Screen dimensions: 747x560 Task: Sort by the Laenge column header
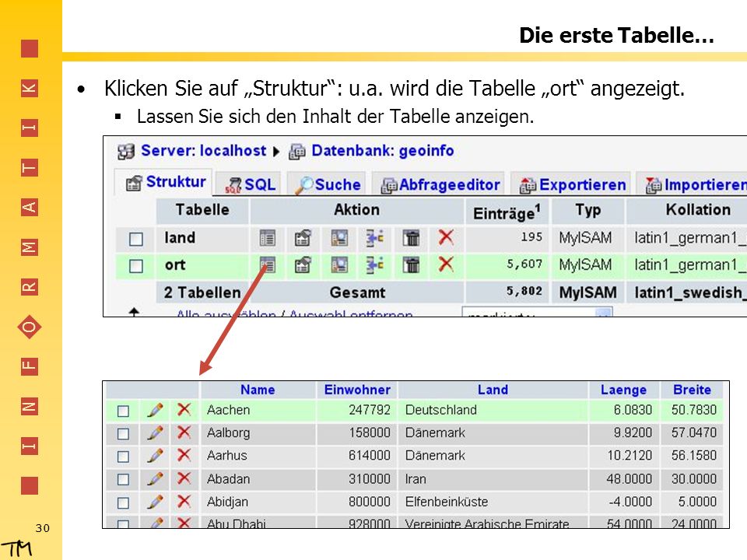coord(623,390)
